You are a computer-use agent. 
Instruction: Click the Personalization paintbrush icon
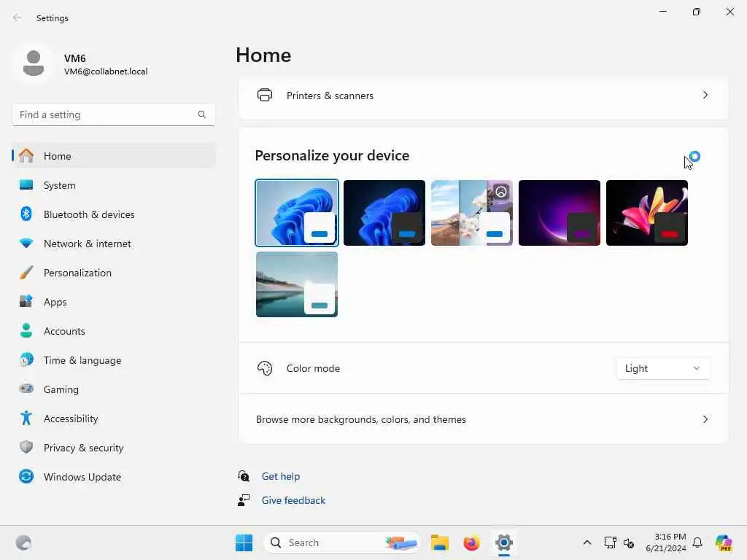tap(26, 273)
